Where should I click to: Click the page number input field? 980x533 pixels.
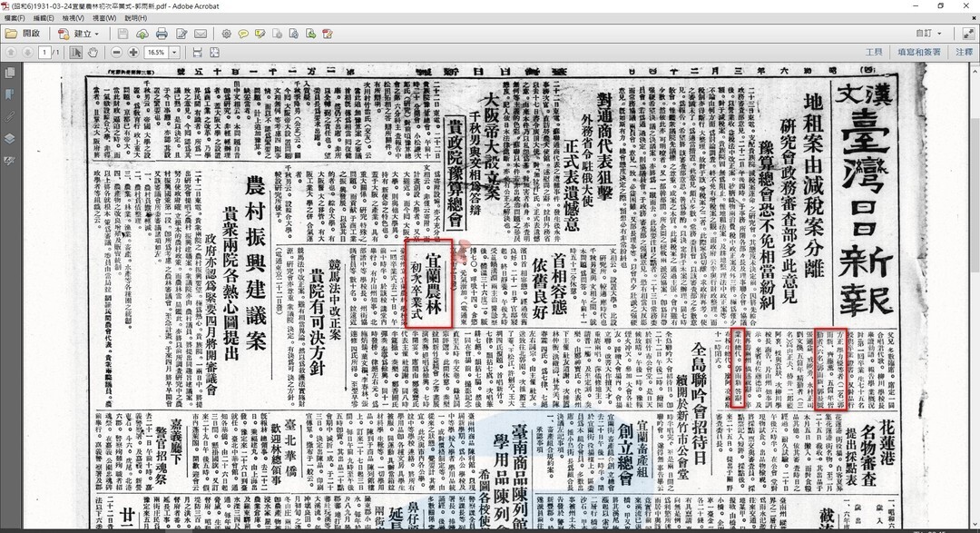pyautogui.click(x=44, y=53)
